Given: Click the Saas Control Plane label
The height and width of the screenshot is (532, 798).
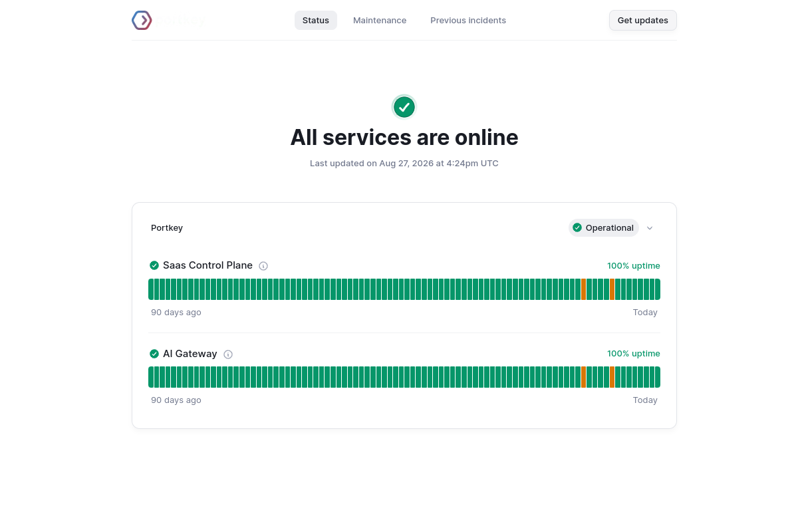Looking at the screenshot, I should tap(207, 265).
